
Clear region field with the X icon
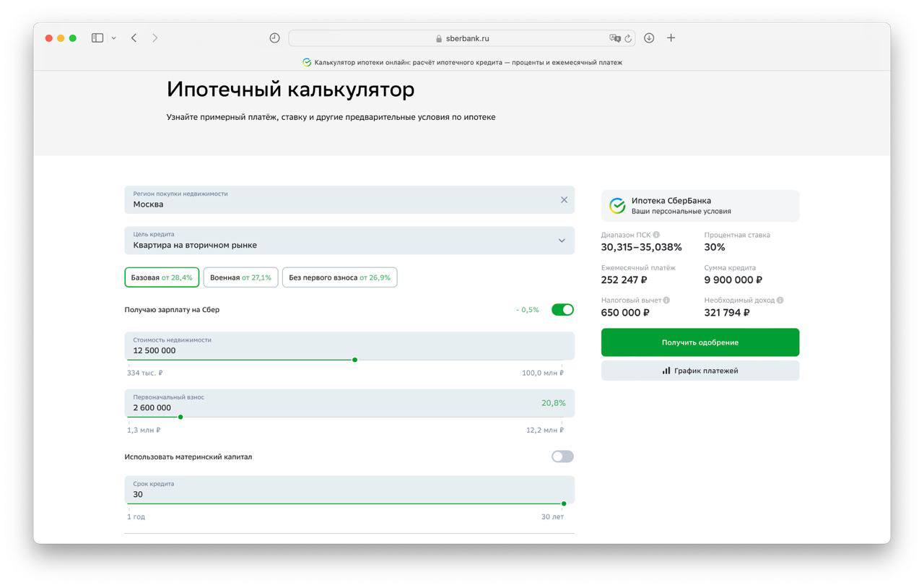coord(564,200)
